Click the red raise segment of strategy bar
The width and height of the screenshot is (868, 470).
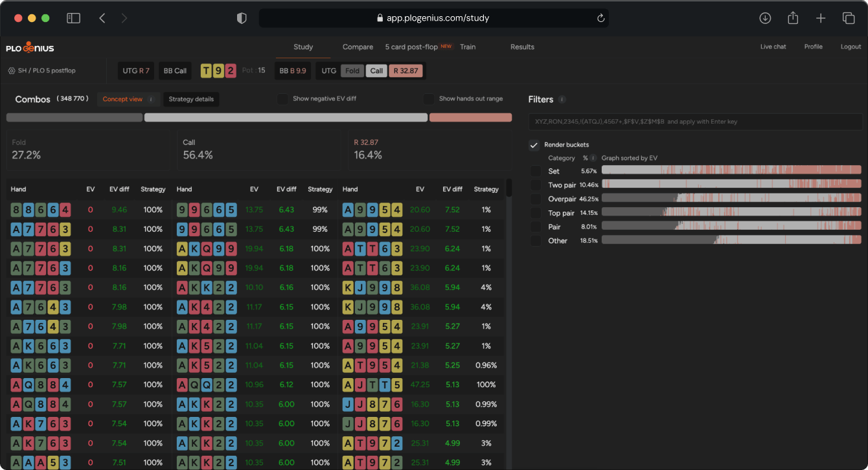tap(470, 118)
